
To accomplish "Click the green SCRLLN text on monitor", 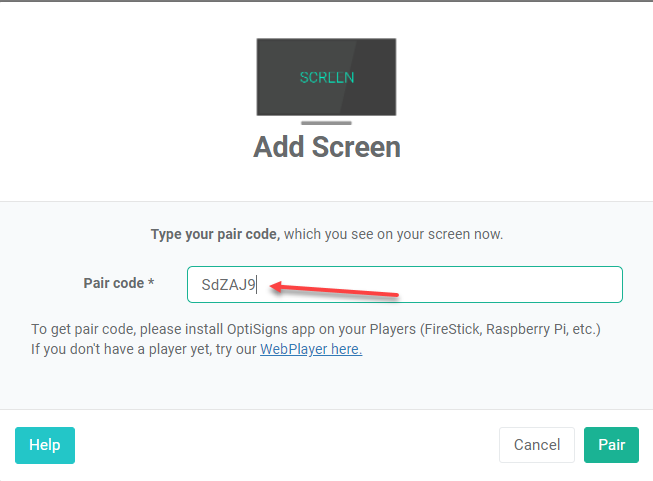I will click(327, 77).
